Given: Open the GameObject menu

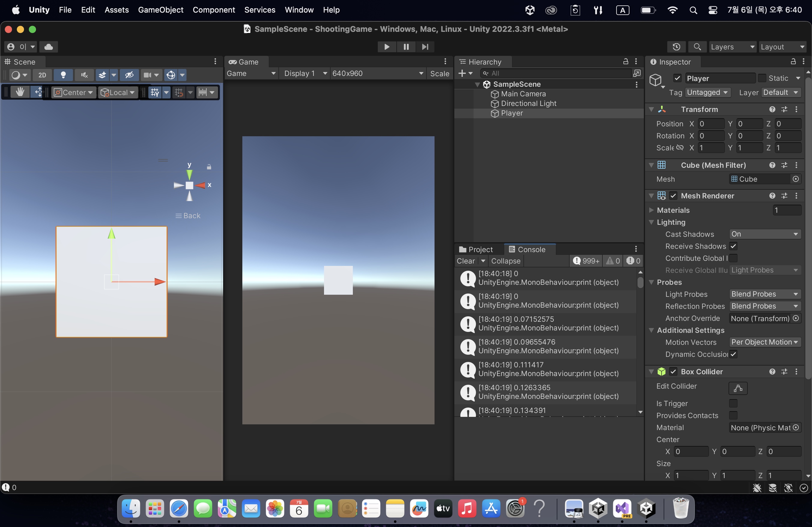Looking at the screenshot, I should 160,10.
